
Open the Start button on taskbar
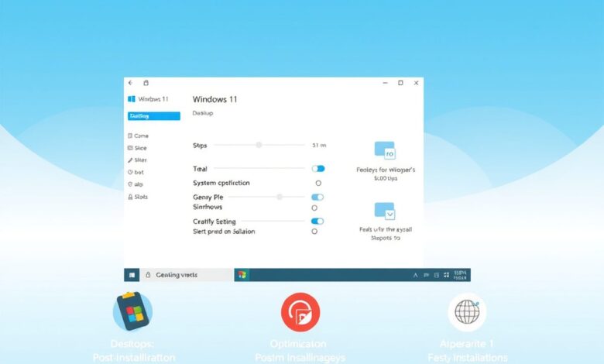point(132,275)
